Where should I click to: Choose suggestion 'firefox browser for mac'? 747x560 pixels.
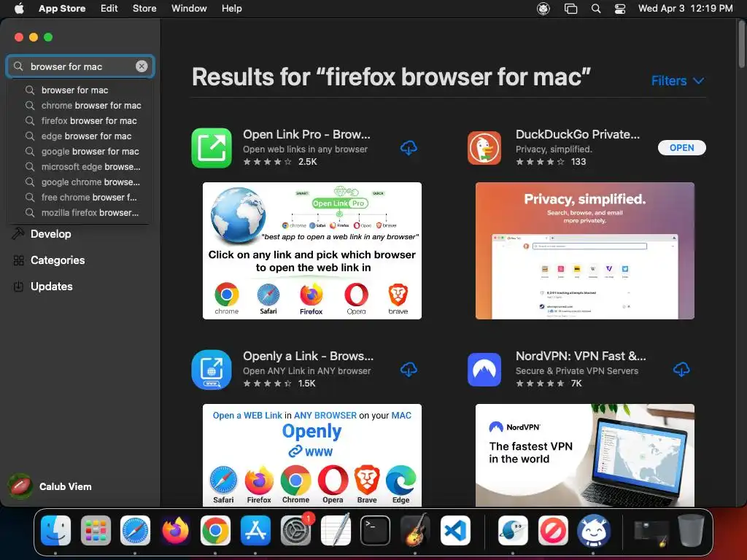coord(81,120)
